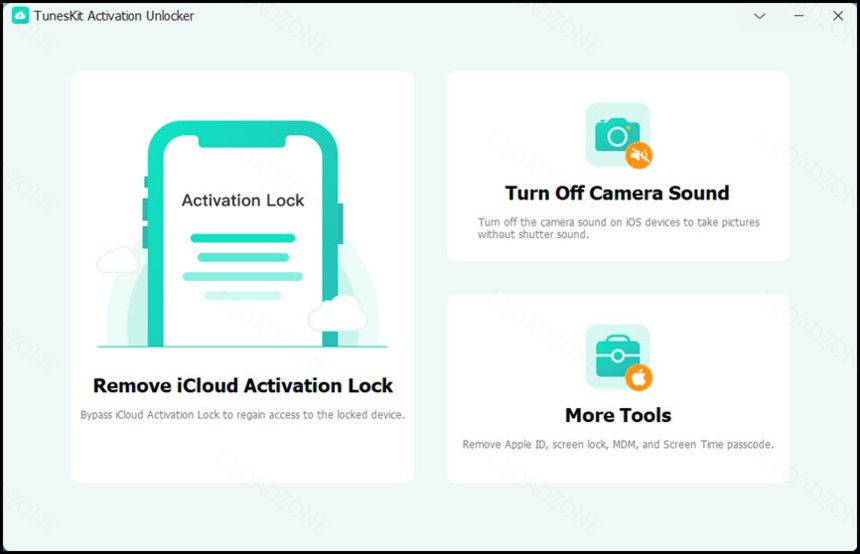860x554 pixels.
Task: Click the muted camera icon
Action: tap(619, 135)
